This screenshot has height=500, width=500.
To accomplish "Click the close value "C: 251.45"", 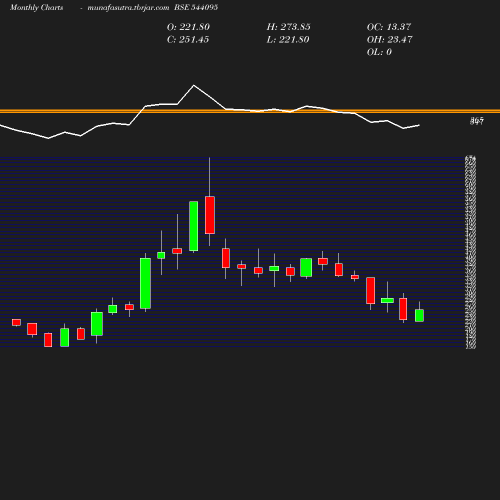I will tap(188, 40).
